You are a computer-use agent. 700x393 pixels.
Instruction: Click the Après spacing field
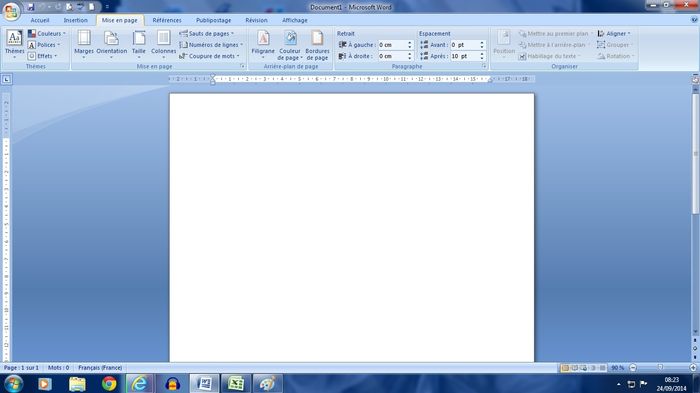pos(464,56)
